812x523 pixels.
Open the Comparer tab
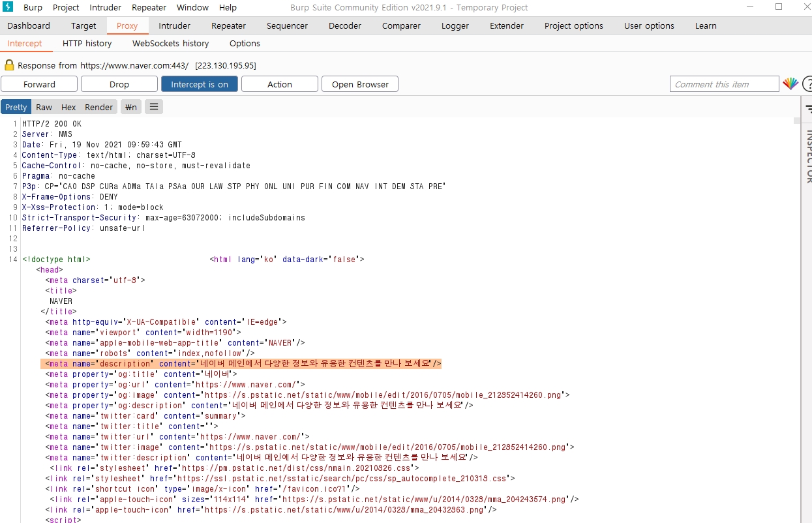[x=401, y=25]
